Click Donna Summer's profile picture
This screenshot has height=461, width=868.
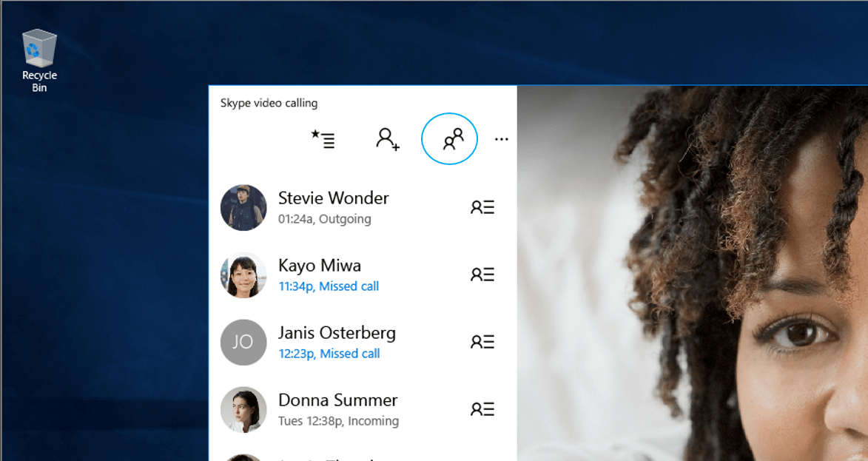coord(243,409)
